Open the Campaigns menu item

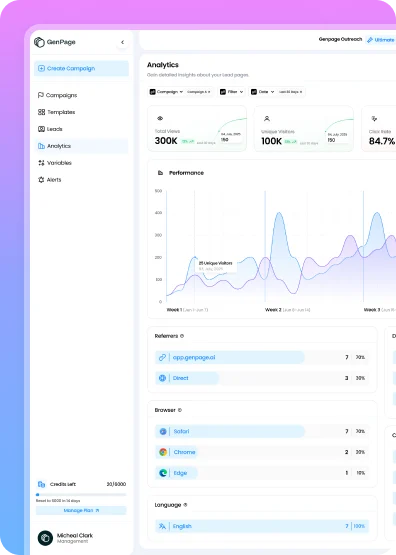tap(57, 95)
